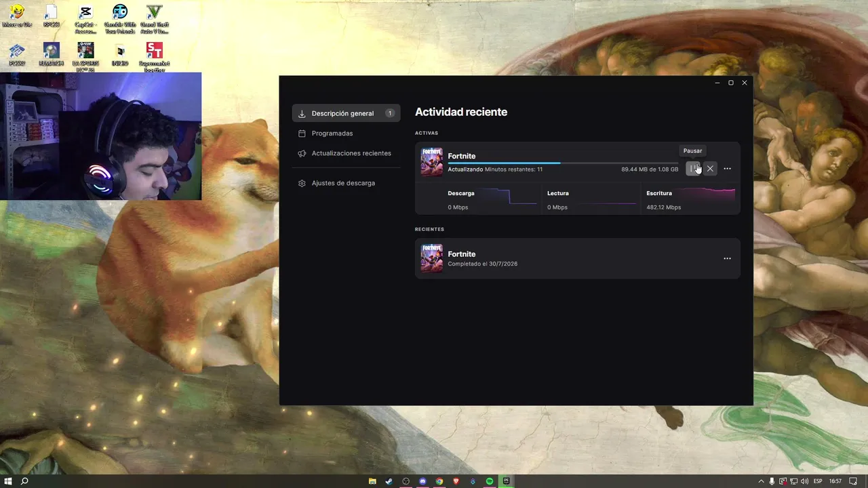The image size is (868, 488).
Task: Open Discord from the taskbar
Action: (422, 481)
